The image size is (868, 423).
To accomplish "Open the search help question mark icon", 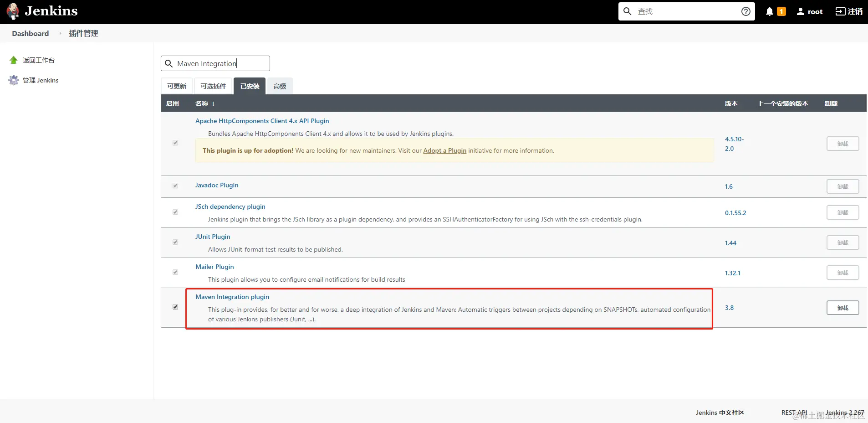I will 746,11.
